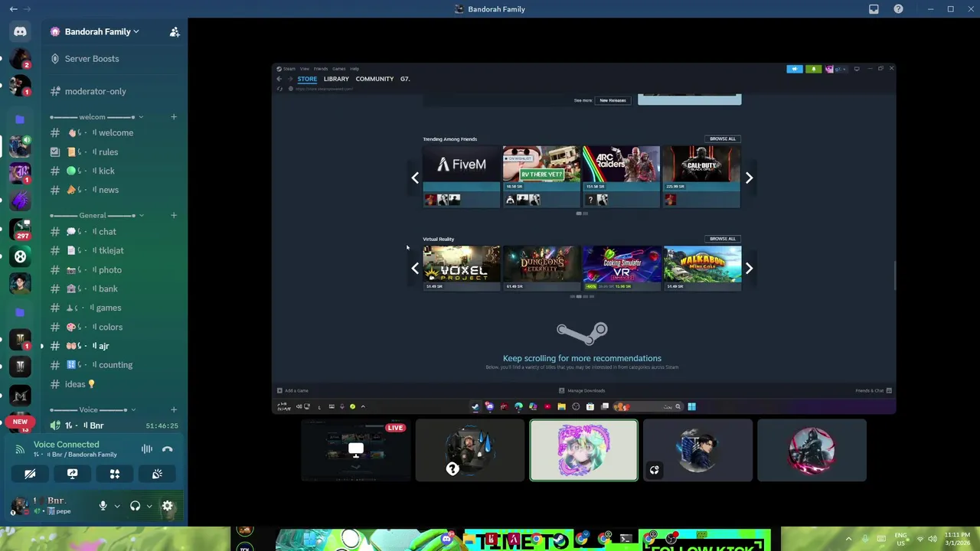980x551 pixels.
Task: Open the soundboard icon in voice panel
Action: [x=157, y=474]
